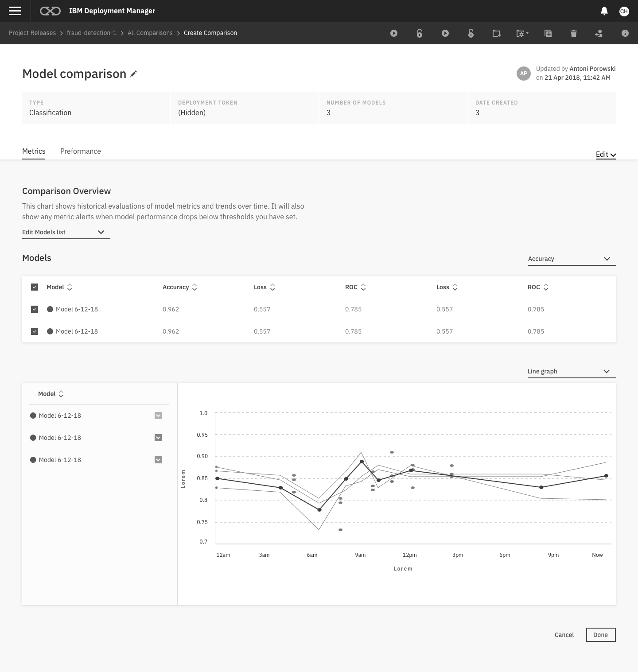
Task: Click unlock icon between the two play icons
Action: coord(420,33)
